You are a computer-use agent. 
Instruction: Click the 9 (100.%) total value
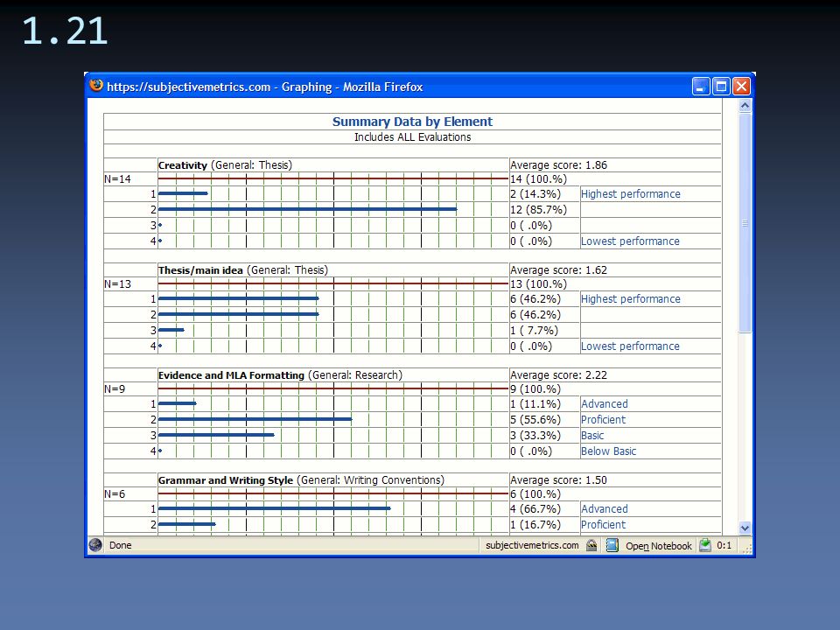[x=535, y=388]
